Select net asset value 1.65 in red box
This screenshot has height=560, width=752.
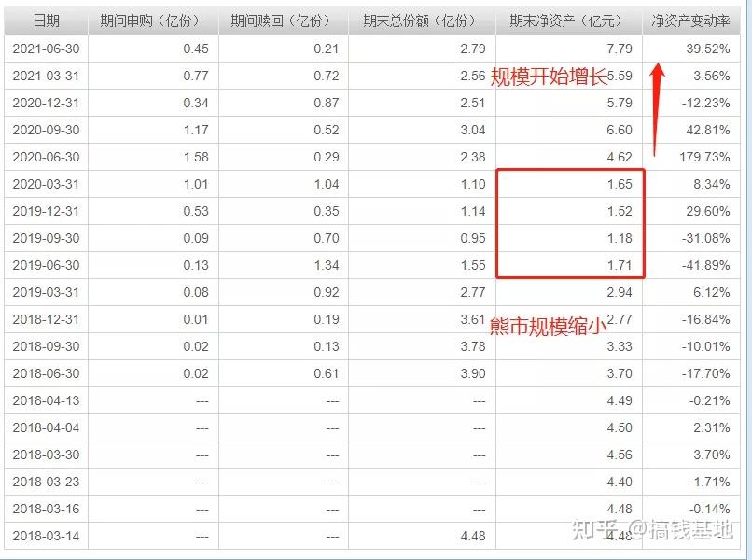pos(620,184)
